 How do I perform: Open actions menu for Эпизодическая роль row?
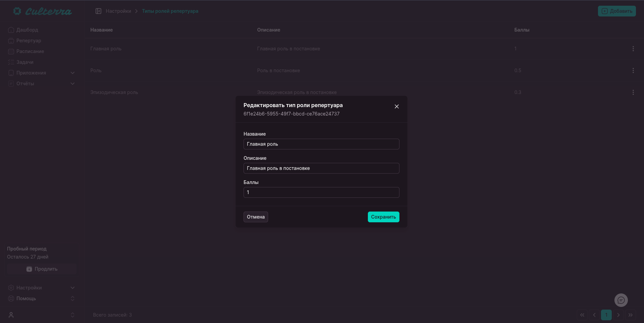[x=633, y=92]
